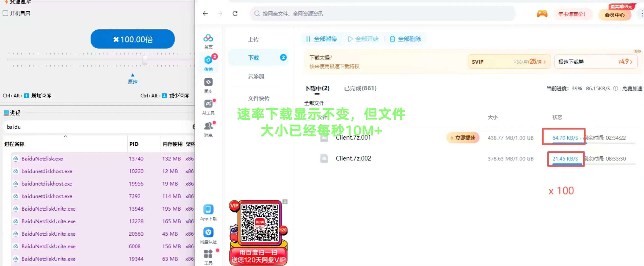This screenshot has height=266, width=644.
Task: Open the 首页 (Home) sidebar icon
Action: pyautogui.click(x=208, y=40)
